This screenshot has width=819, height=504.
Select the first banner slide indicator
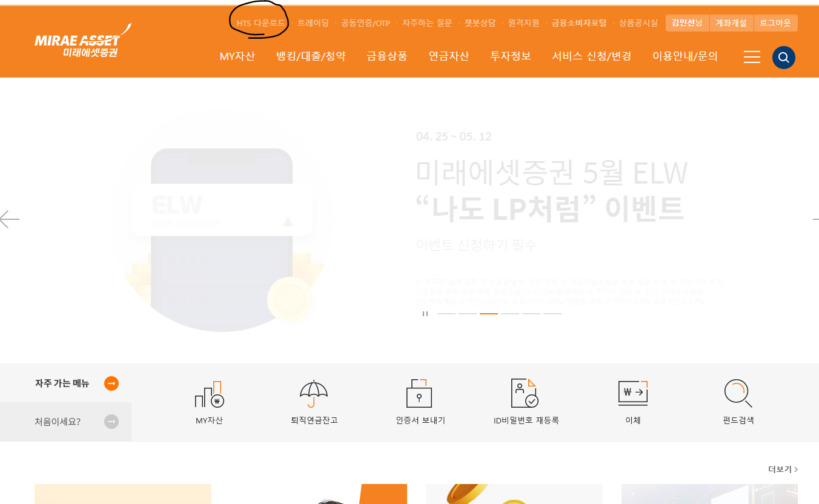coord(446,314)
